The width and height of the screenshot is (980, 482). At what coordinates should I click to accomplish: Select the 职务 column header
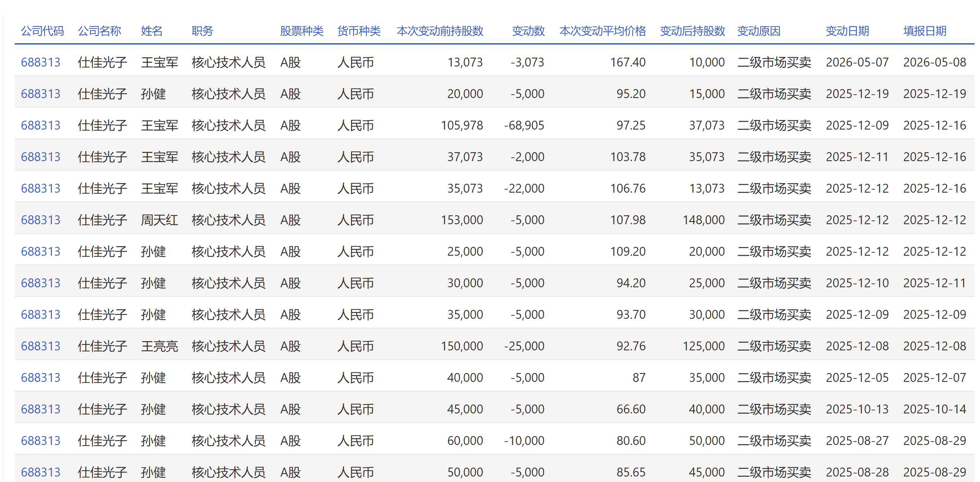coord(203,31)
